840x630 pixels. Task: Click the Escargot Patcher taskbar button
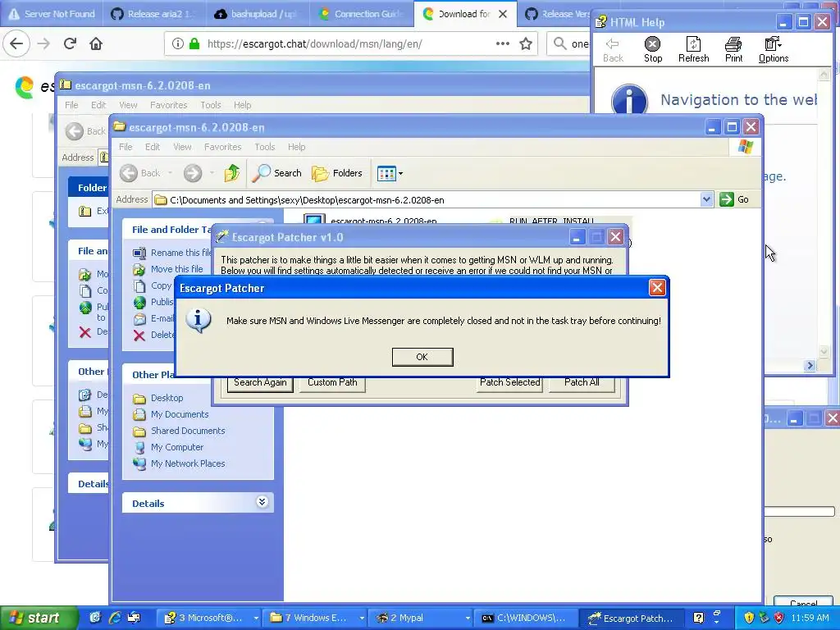[632, 618]
